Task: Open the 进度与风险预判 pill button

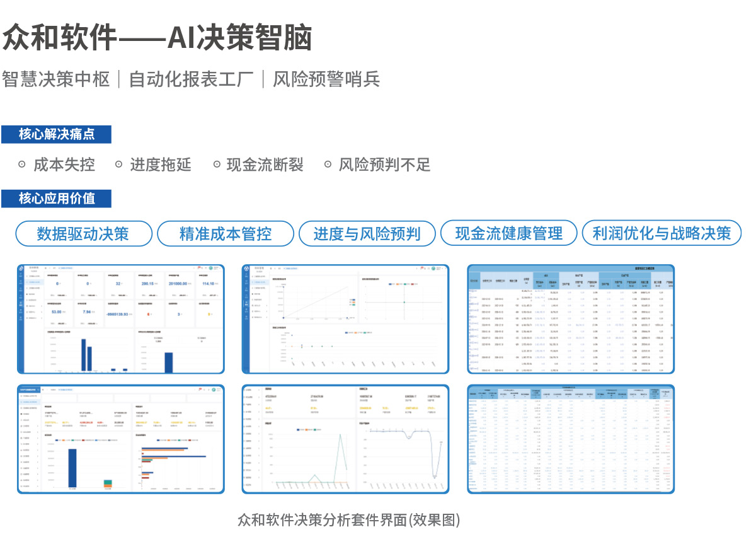Action: coord(367,233)
